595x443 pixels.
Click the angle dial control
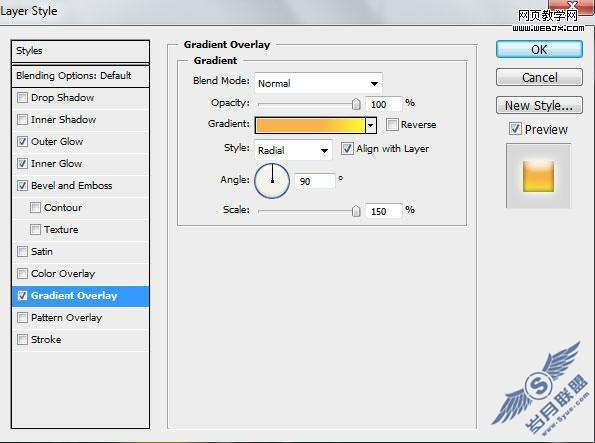point(272,181)
